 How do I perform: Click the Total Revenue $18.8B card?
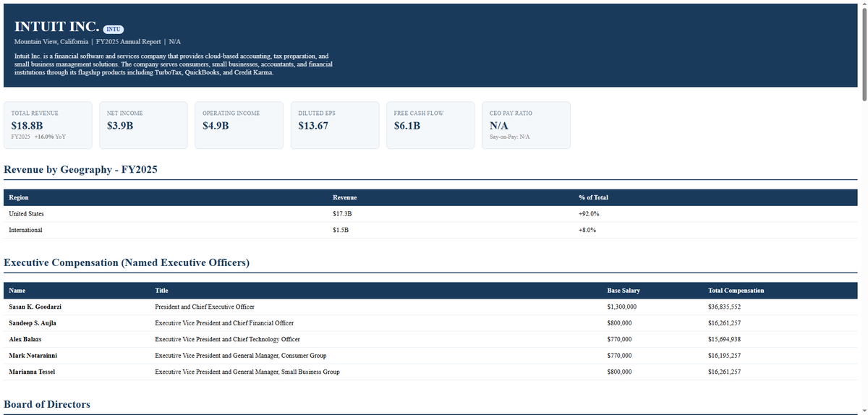pyautogui.click(x=48, y=125)
